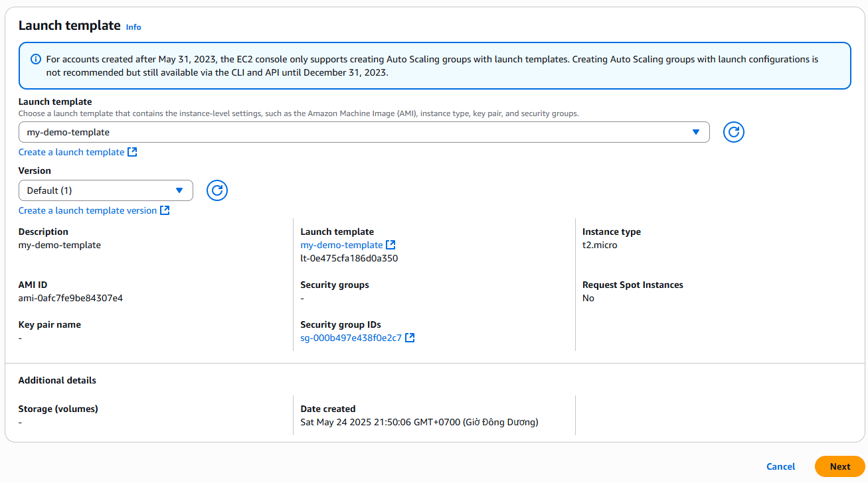
Task: Click the arrow in the Version dropdown
Action: pos(179,190)
